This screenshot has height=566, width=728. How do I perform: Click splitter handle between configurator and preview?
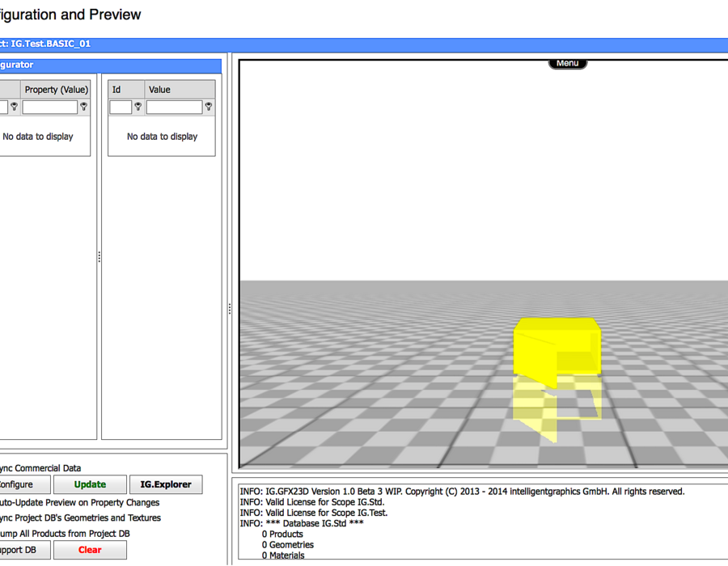point(230,309)
